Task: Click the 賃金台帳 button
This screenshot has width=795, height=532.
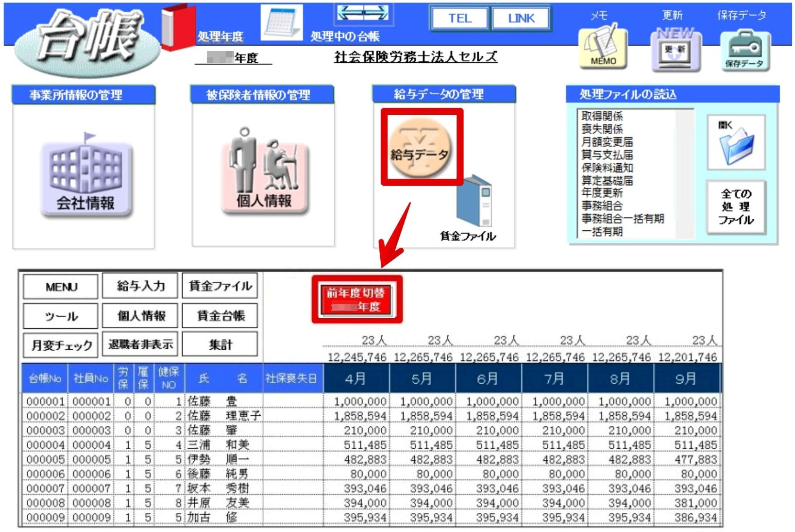Action: tap(220, 316)
